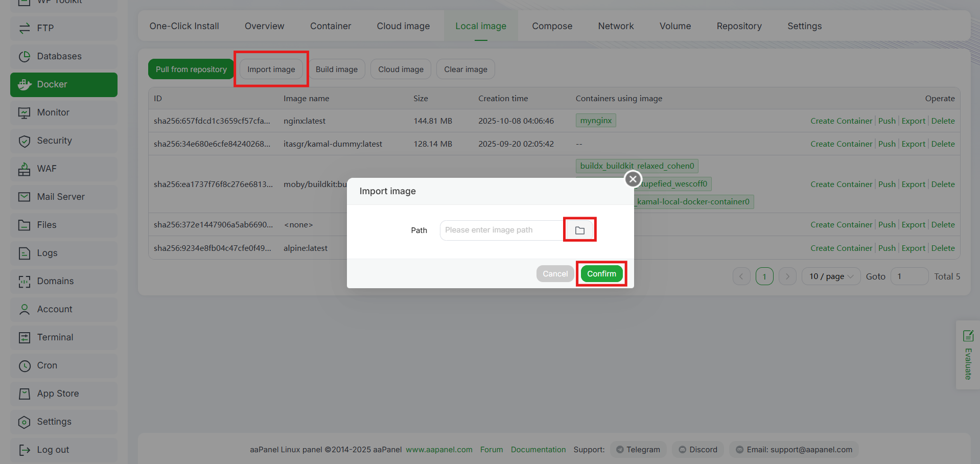Click the Domains sidebar icon
Image resolution: width=980 pixels, height=464 pixels.
tap(25, 281)
